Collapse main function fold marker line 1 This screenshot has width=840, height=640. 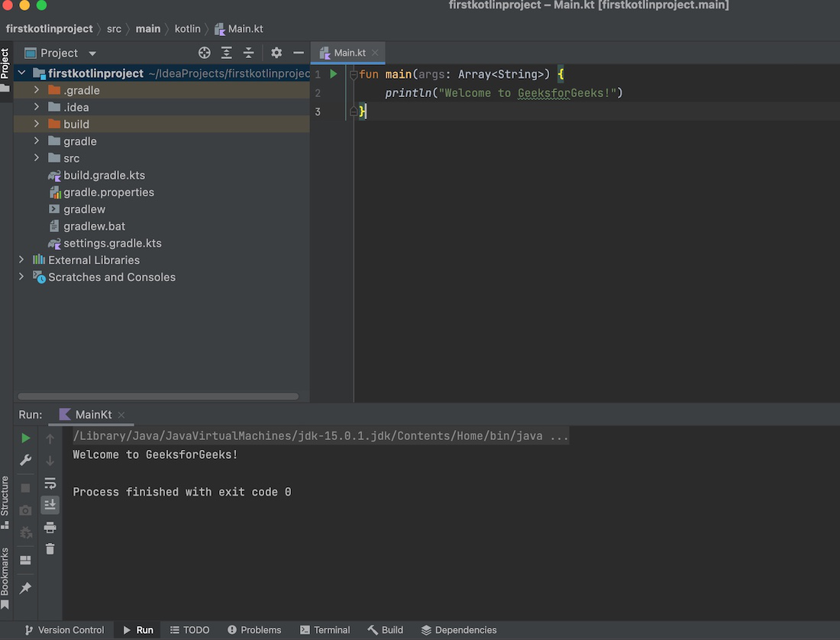[x=354, y=74]
